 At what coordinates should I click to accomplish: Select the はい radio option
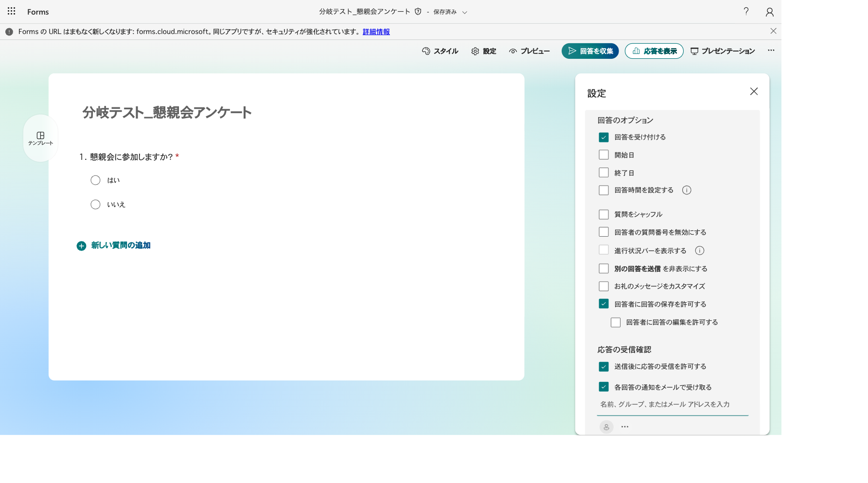click(95, 180)
